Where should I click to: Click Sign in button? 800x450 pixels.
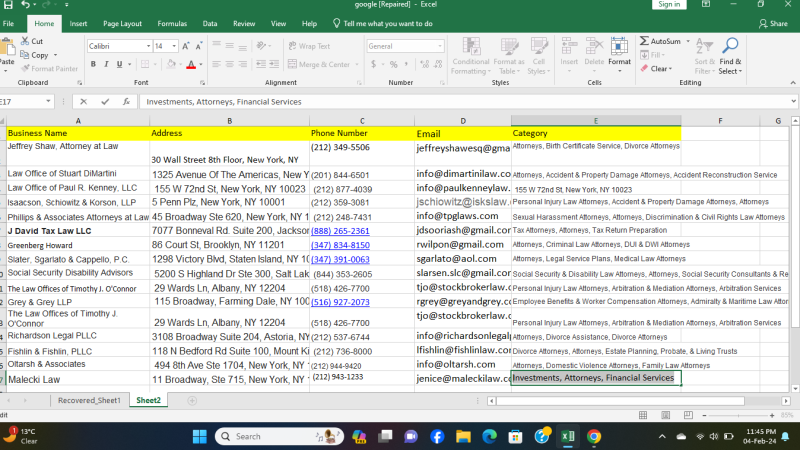669,4
